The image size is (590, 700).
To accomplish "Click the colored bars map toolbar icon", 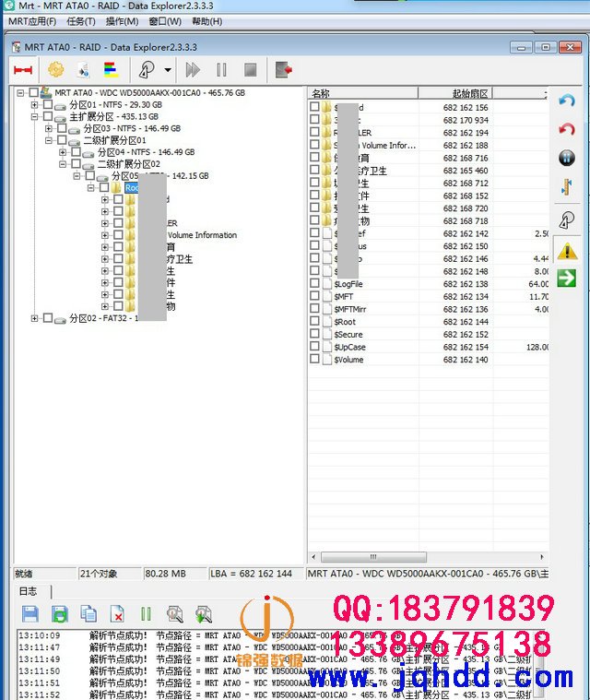I will click(x=111, y=70).
